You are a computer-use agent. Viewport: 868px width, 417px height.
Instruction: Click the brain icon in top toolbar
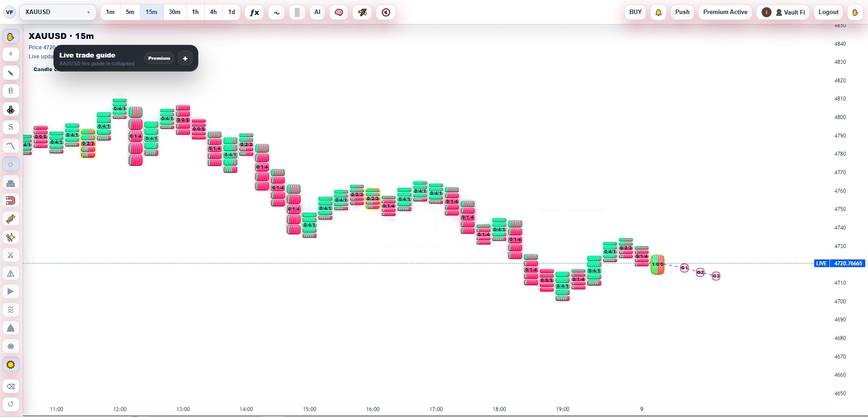tap(339, 12)
